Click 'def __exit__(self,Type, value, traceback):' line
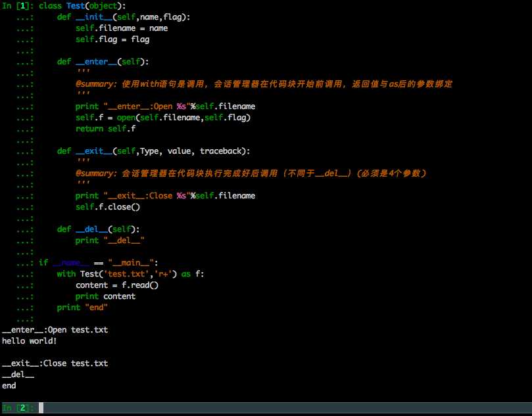532x416 pixels. (153, 151)
